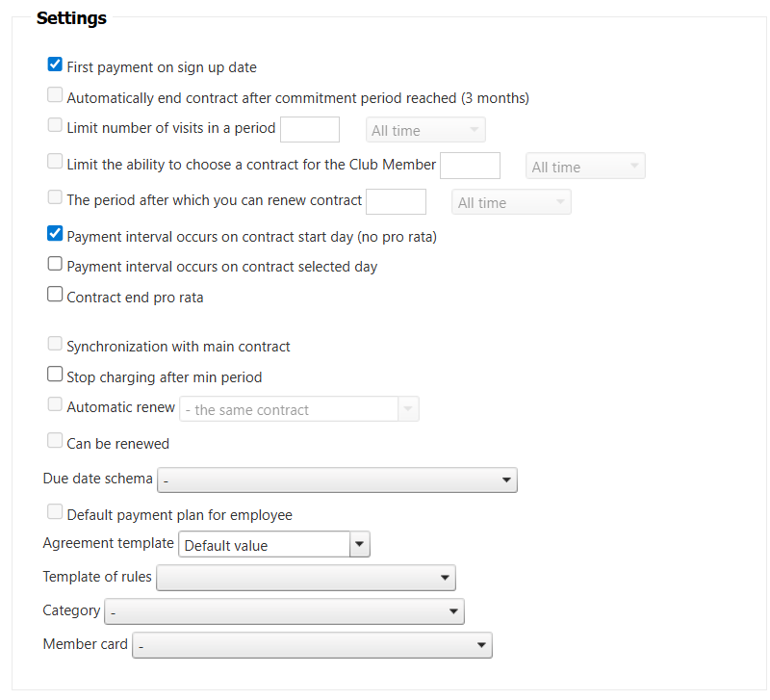Open the Due date schema dropdown

point(337,480)
